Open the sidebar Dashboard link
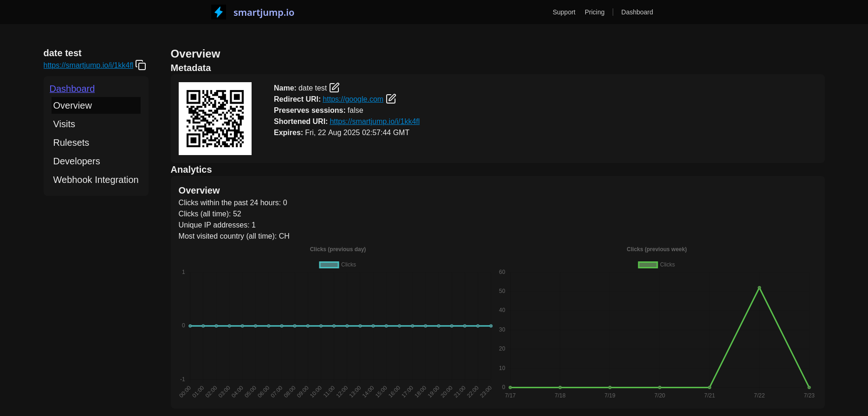The height and width of the screenshot is (416, 868). (72, 89)
